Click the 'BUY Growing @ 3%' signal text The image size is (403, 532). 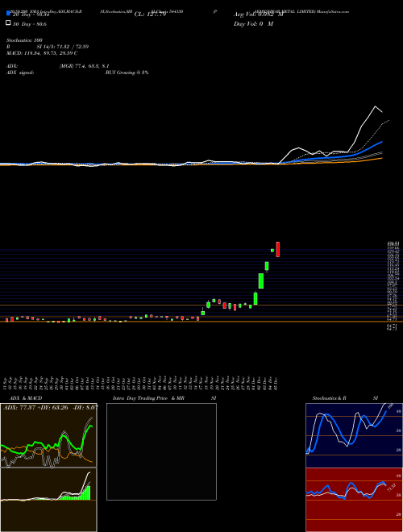point(127,73)
